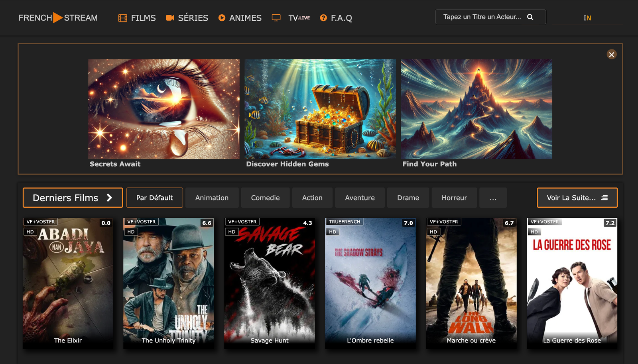Click the camera icon beside SÉRIES
638x364 pixels.
[x=170, y=18]
